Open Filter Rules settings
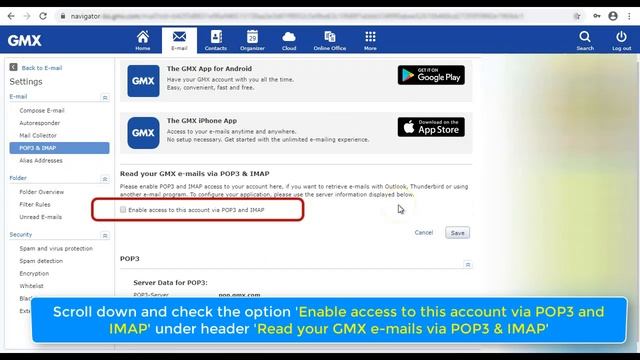Image resolution: width=640 pixels, height=360 pixels. [x=35, y=204]
